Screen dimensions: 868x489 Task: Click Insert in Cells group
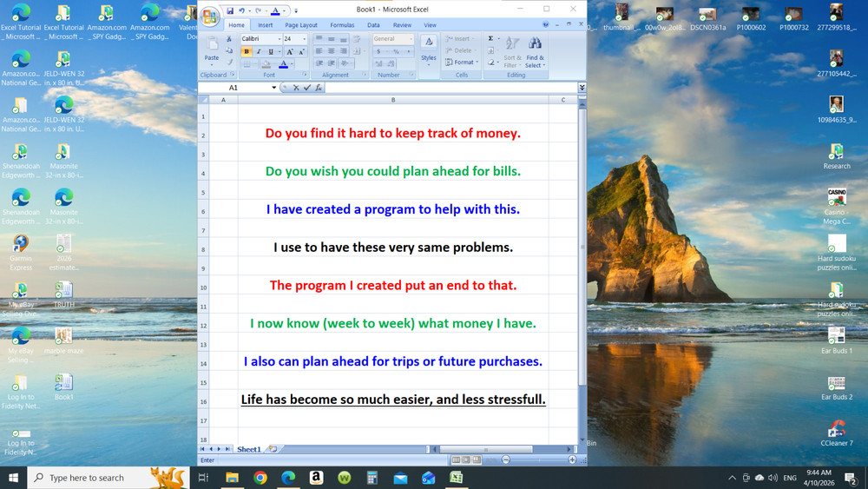459,39
